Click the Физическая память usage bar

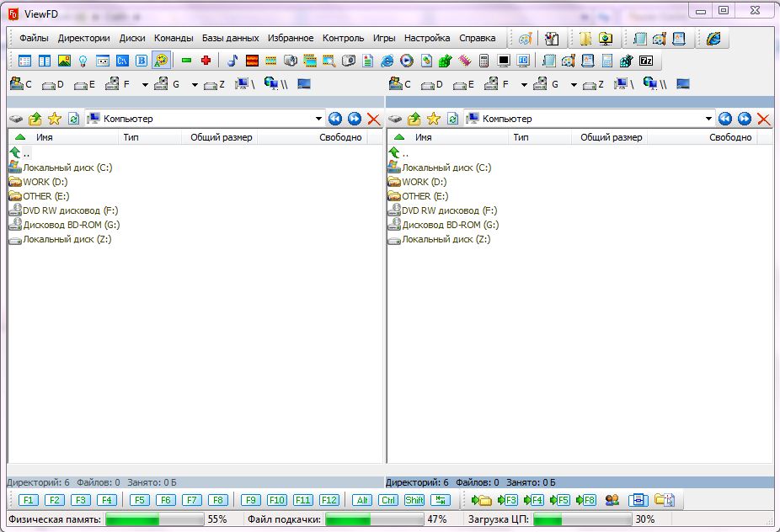154,519
